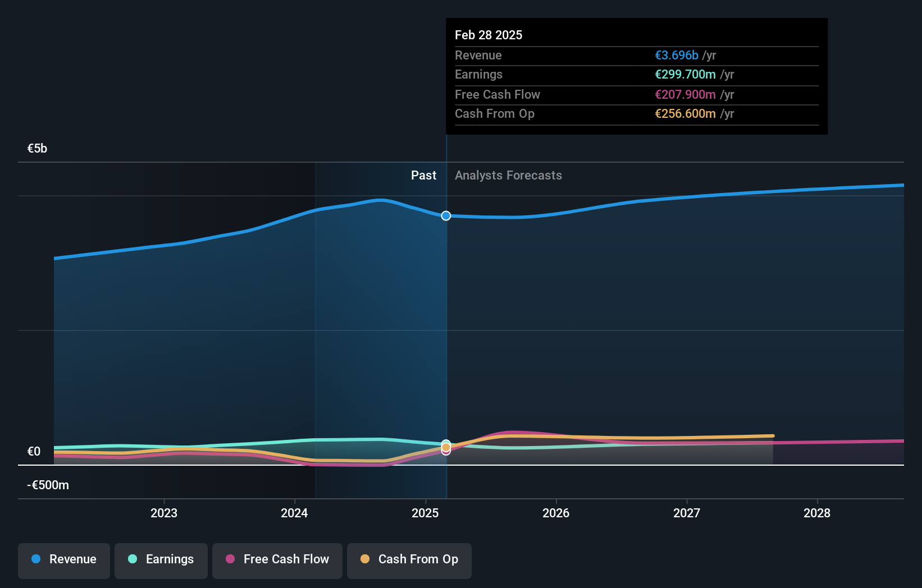The width and height of the screenshot is (922, 588).
Task: Select the Earnings marker at the forecast divider
Action: click(445, 444)
